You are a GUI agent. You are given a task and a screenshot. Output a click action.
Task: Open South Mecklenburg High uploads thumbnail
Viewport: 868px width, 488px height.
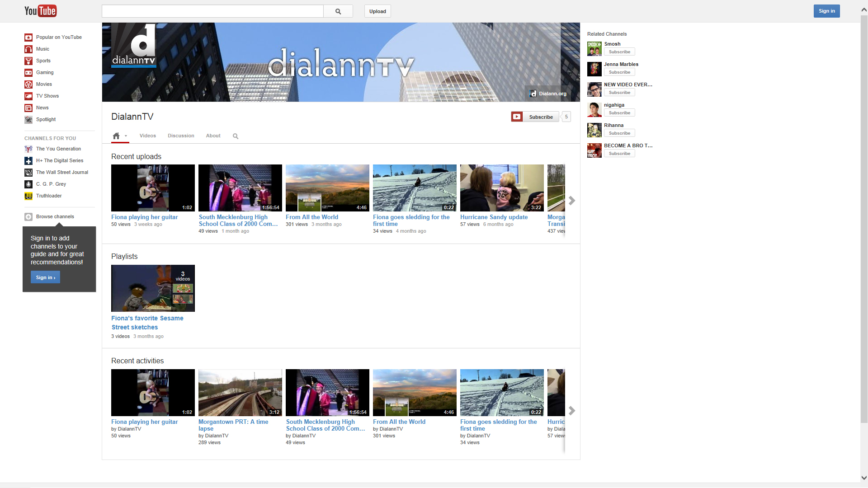pos(240,188)
